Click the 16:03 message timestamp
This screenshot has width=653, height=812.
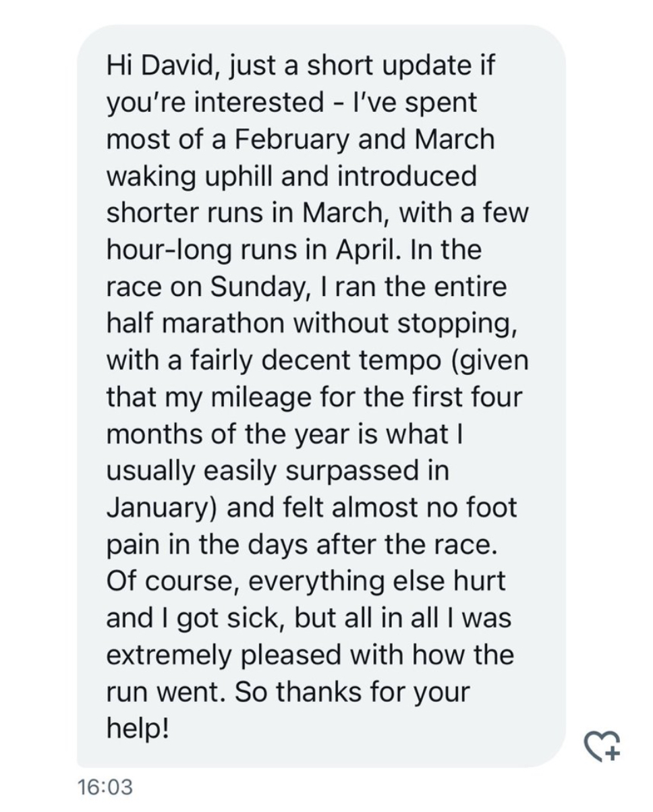click(x=105, y=786)
